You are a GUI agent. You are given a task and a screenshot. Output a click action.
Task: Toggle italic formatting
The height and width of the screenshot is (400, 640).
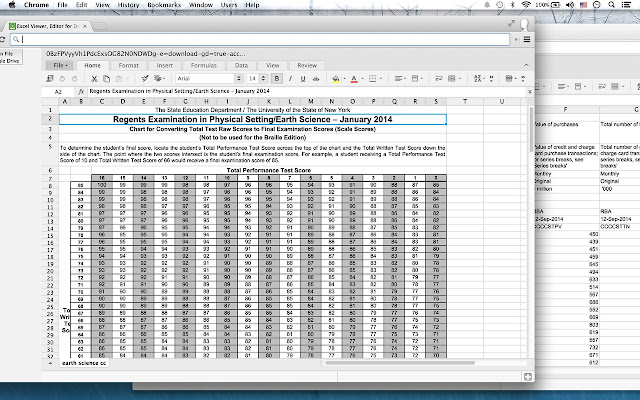point(290,78)
